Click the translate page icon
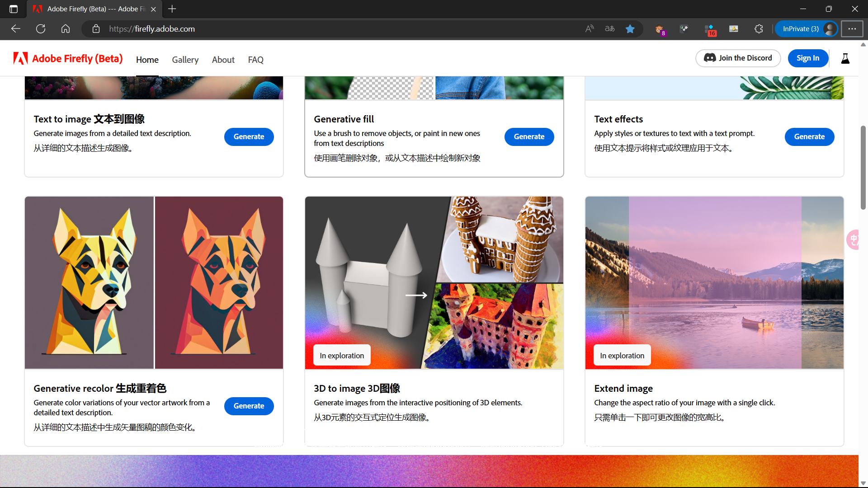 coord(610,29)
